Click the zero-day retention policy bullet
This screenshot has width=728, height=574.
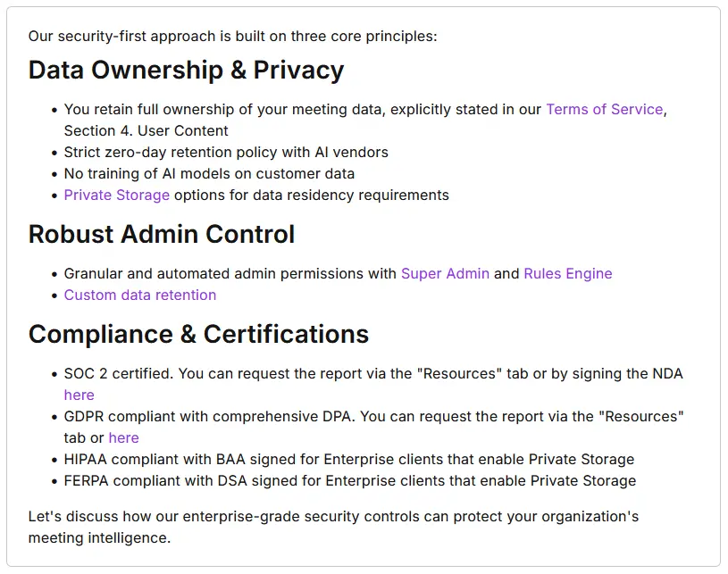(226, 152)
